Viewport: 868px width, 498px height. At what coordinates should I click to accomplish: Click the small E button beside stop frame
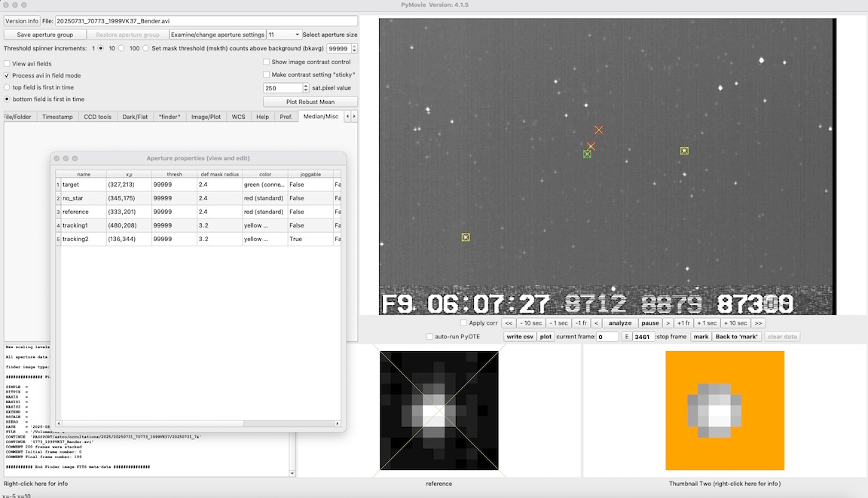tap(626, 337)
